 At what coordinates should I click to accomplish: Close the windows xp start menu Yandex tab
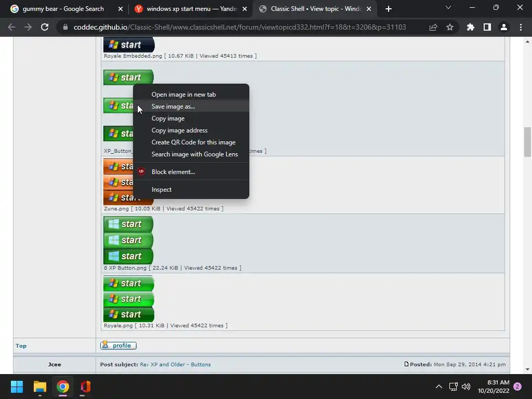coord(245,9)
